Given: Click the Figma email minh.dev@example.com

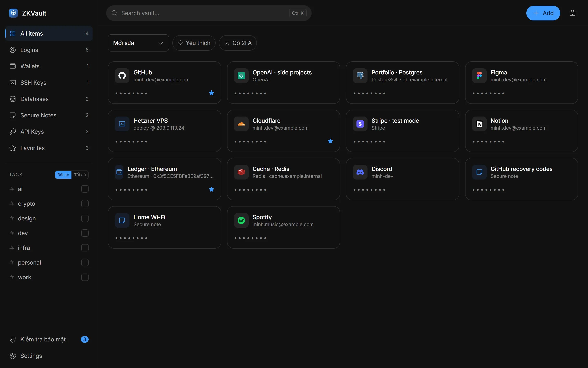Looking at the screenshot, I should pyautogui.click(x=518, y=80).
